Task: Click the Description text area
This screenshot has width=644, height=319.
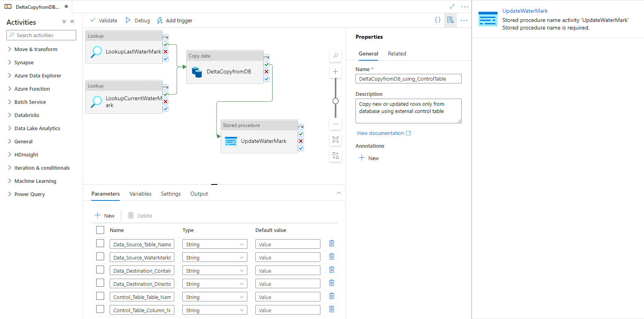Action: (409, 111)
